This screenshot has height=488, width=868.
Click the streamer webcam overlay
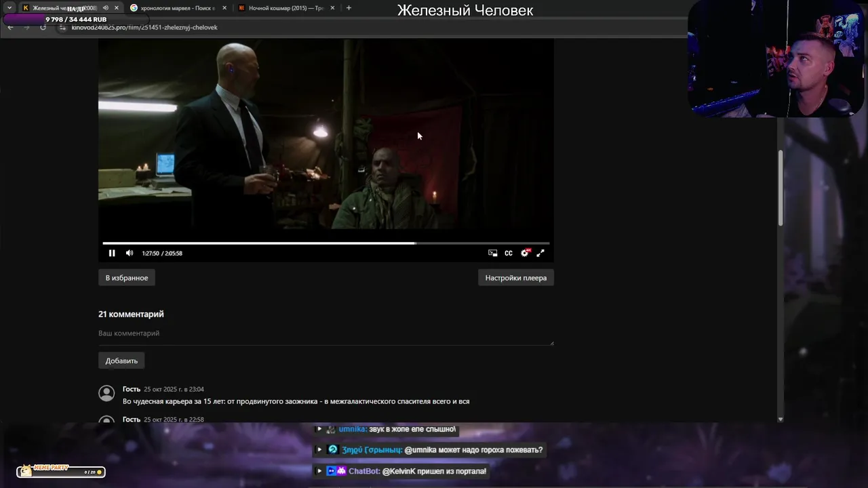point(776,59)
